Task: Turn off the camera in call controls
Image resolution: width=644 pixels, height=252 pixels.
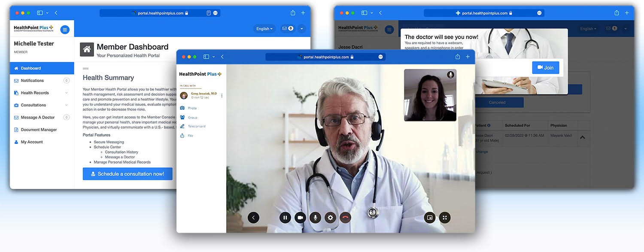Action: click(x=300, y=218)
